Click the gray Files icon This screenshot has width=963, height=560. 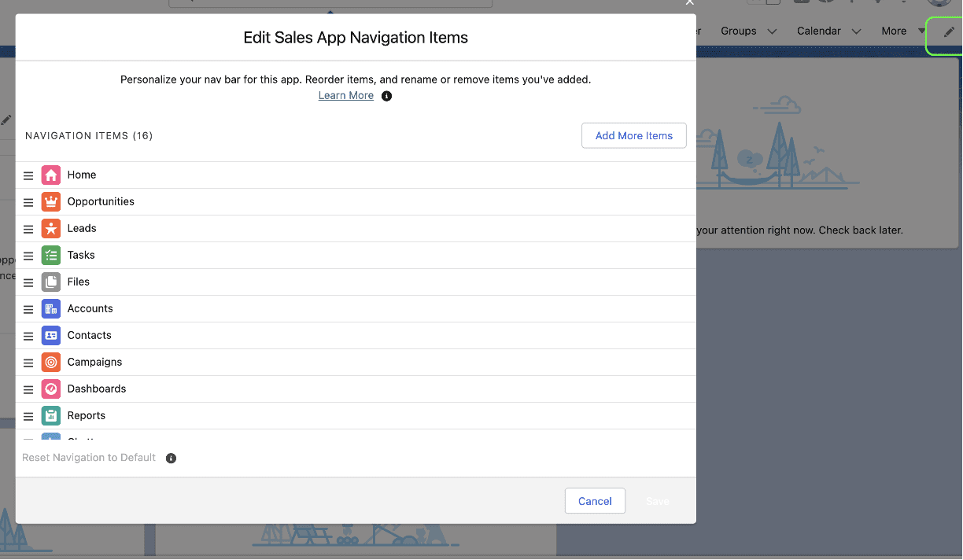[x=51, y=282]
